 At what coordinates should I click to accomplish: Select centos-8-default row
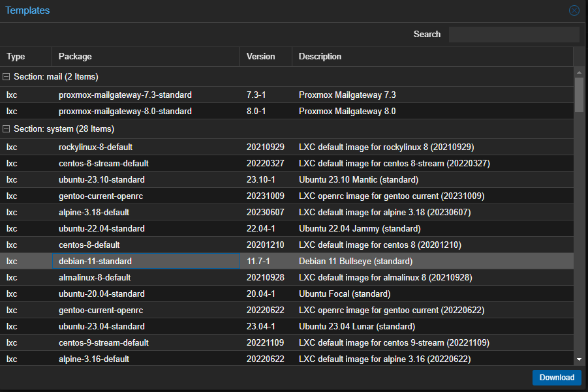pos(286,245)
